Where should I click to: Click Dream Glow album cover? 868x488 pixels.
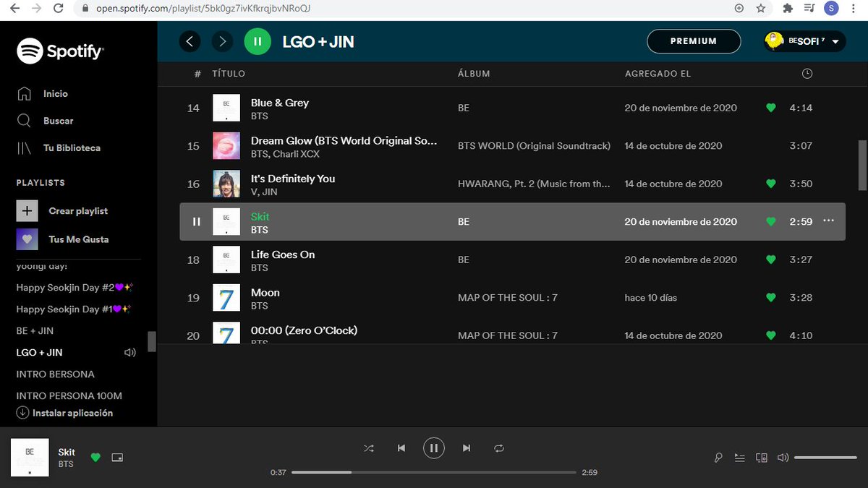[x=226, y=146]
